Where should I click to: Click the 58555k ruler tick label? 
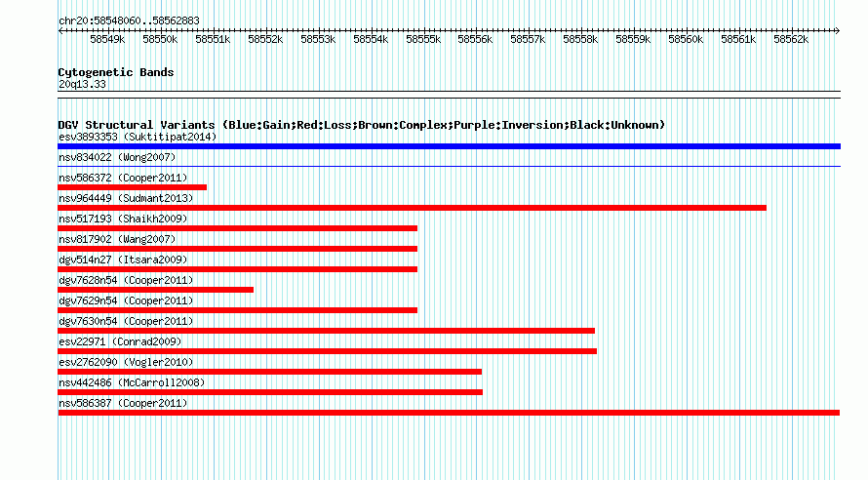pos(423,39)
